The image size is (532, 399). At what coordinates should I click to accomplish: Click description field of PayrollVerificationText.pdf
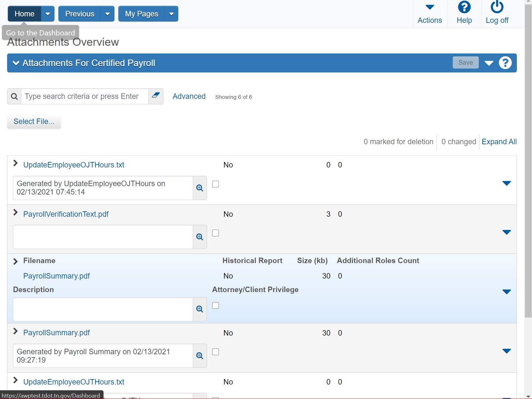pos(103,237)
